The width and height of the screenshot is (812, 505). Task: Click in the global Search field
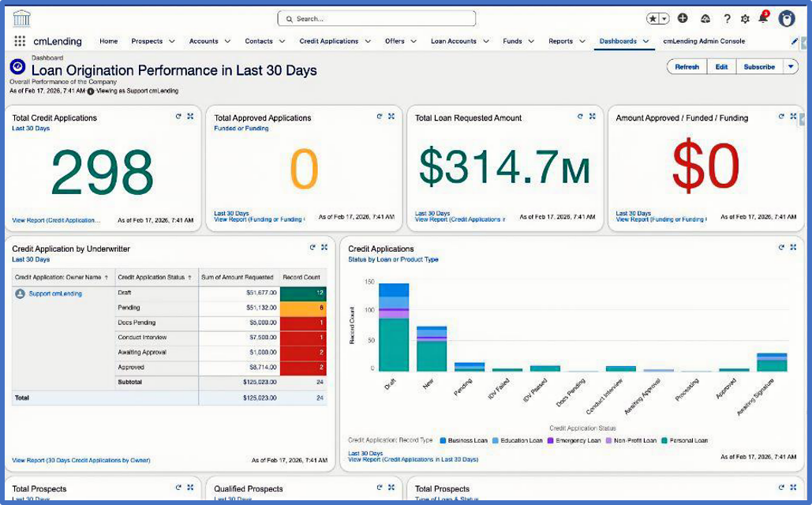[x=376, y=19]
